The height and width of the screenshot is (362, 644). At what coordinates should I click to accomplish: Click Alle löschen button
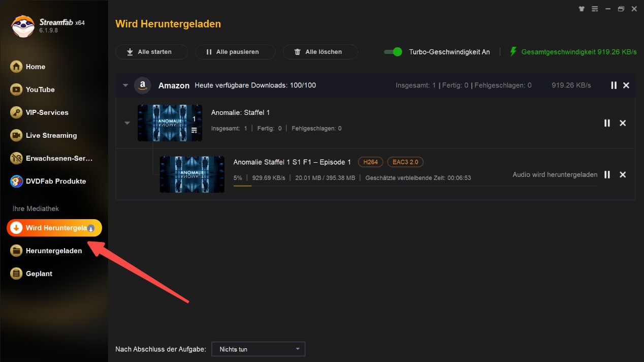tap(320, 52)
